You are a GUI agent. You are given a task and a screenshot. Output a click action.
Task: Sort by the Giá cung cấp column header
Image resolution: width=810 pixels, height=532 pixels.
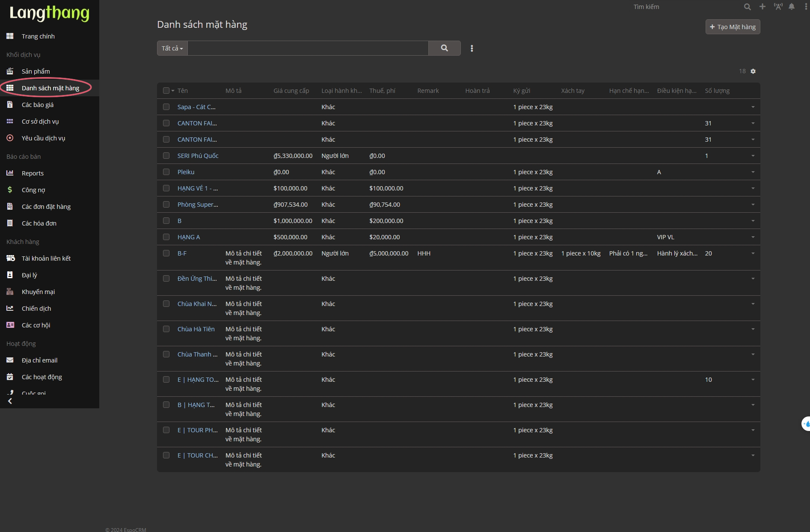(291, 91)
